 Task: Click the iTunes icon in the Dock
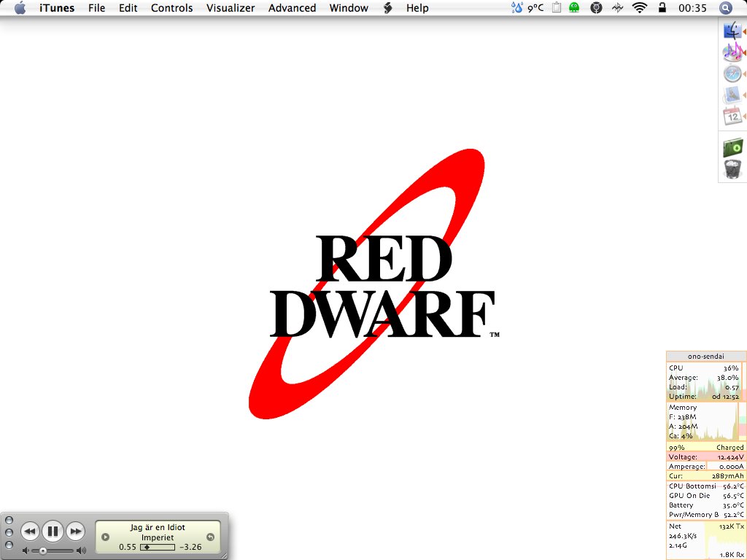(x=732, y=52)
